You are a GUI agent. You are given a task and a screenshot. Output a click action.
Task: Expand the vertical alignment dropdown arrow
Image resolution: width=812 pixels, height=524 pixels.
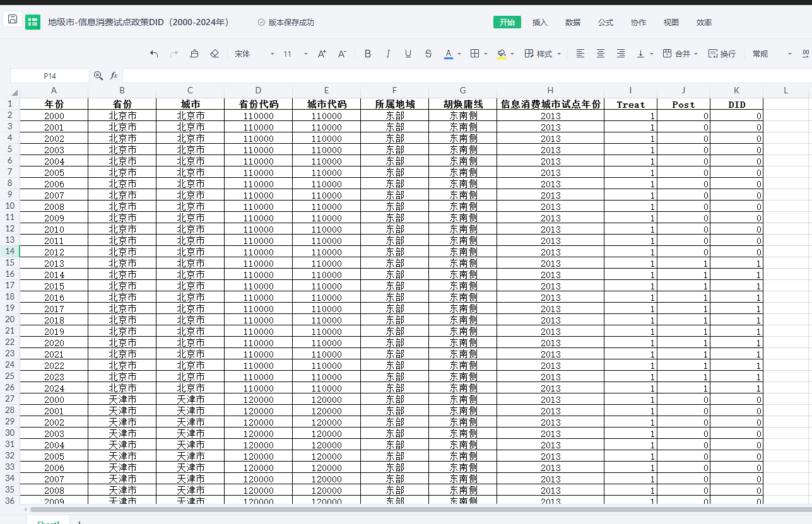click(x=652, y=54)
